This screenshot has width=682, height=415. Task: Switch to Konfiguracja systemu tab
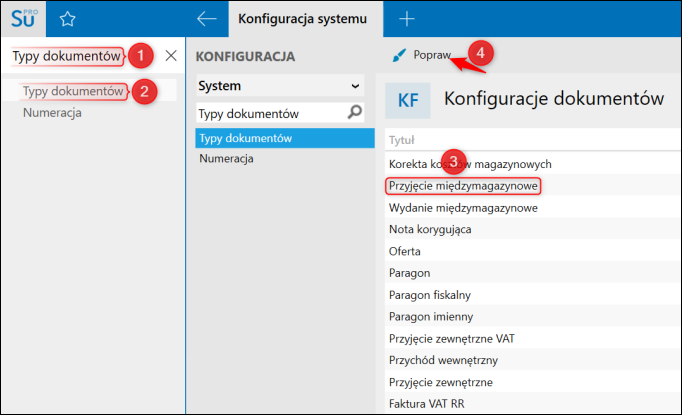(295, 19)
